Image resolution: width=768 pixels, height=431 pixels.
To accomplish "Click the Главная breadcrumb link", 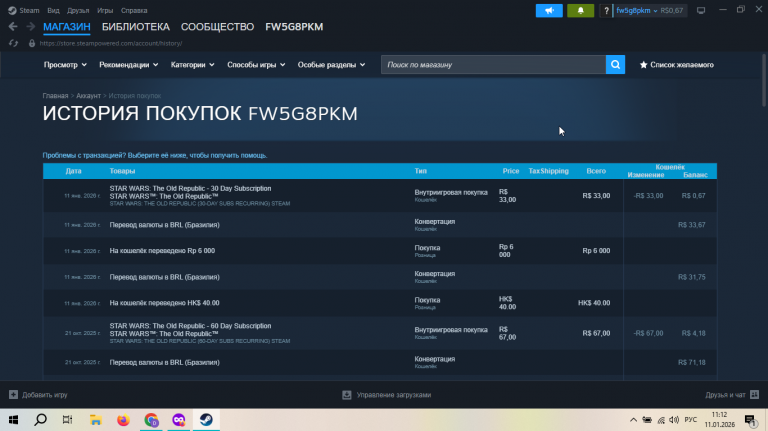I will coord(55,96).
